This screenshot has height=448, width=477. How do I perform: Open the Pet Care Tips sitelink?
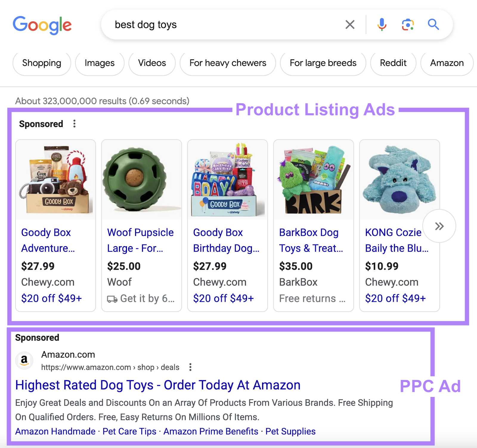[129, 431]
